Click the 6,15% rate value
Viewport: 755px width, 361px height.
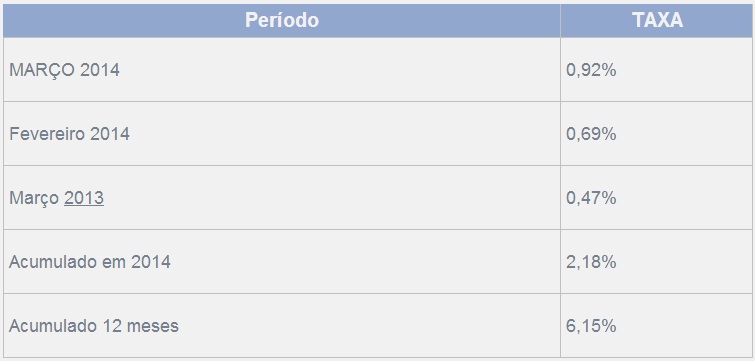pyautogui.click(x=591, y=326)
